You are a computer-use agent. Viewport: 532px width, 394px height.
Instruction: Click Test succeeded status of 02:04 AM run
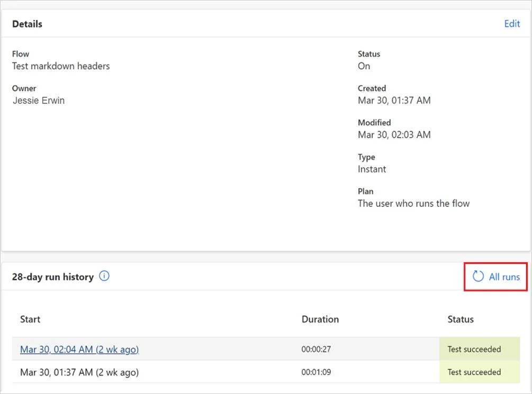click(474, 349)
